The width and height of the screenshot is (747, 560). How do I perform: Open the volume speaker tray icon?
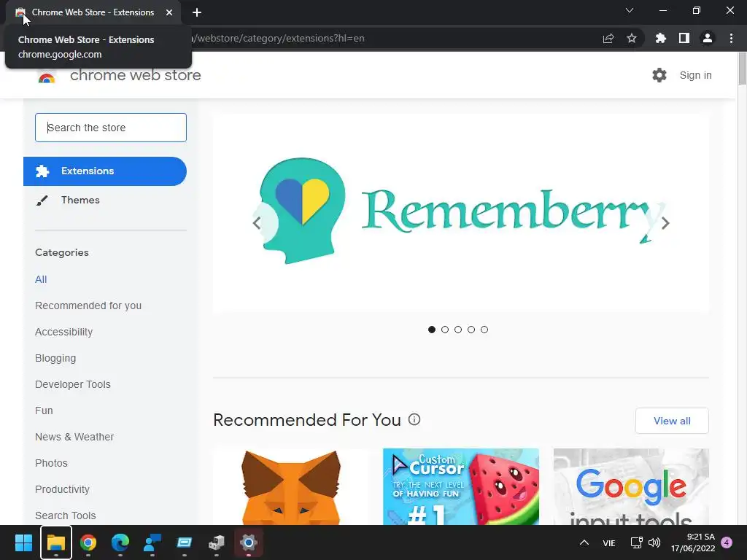[x=654, y=542]
